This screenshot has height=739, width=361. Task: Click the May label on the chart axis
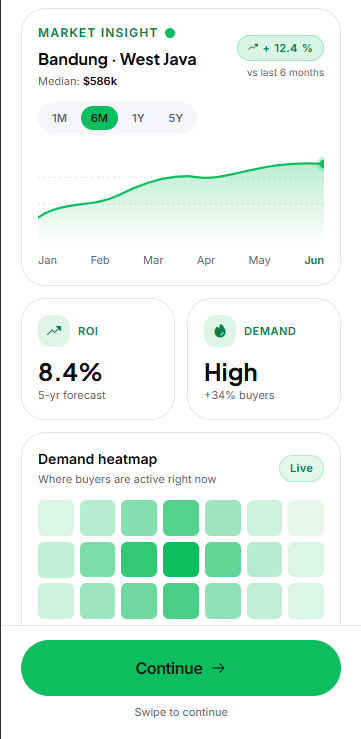(259, 260)
